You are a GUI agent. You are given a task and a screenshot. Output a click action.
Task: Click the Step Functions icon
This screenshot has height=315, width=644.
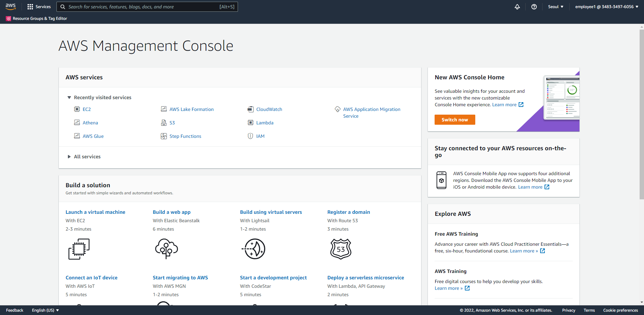164,136
